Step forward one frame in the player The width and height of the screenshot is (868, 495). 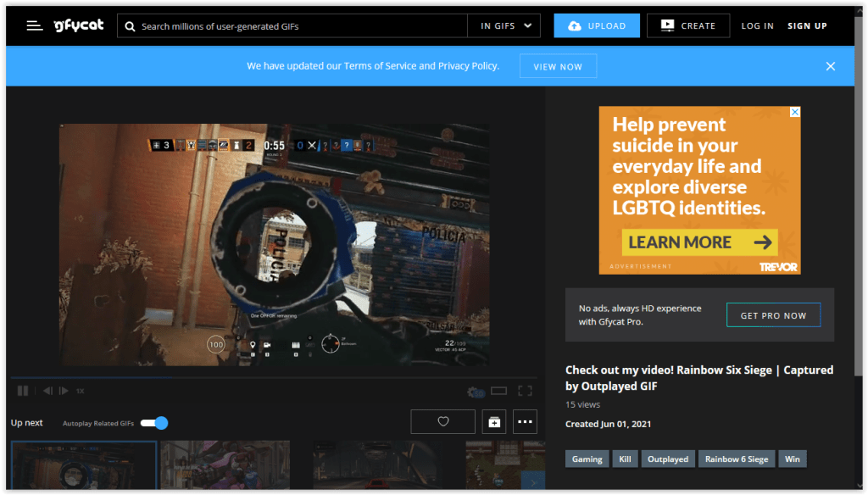tap(64, 391)
